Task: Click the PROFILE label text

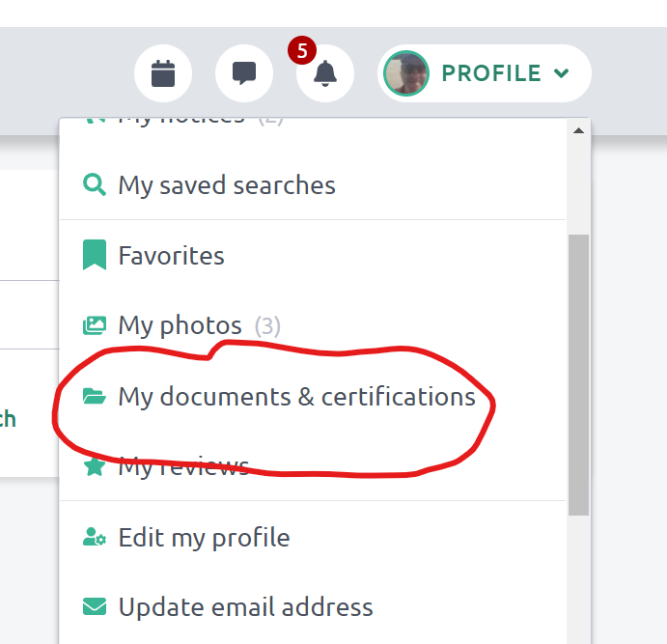Action: tap(490, 73)
